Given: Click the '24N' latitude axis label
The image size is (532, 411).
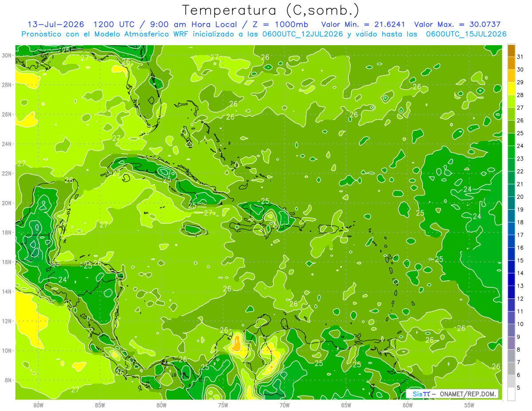Looking at the screenshot, I should (x=7, y=144).
